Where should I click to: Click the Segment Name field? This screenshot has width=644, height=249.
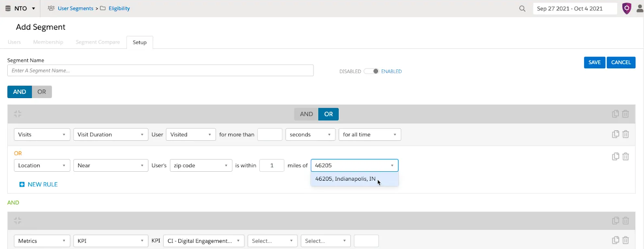point(160,70)
